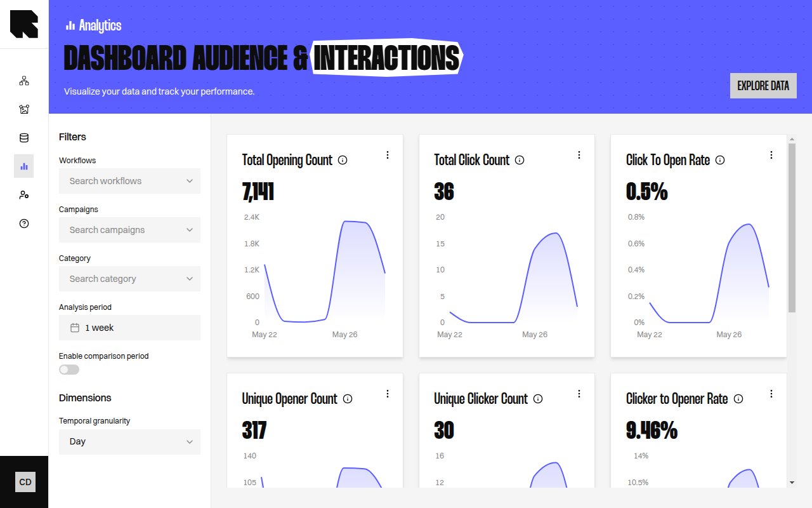Expand the Search workflows dropdown
Screen dimensions: 812x508
click(129, 181)
